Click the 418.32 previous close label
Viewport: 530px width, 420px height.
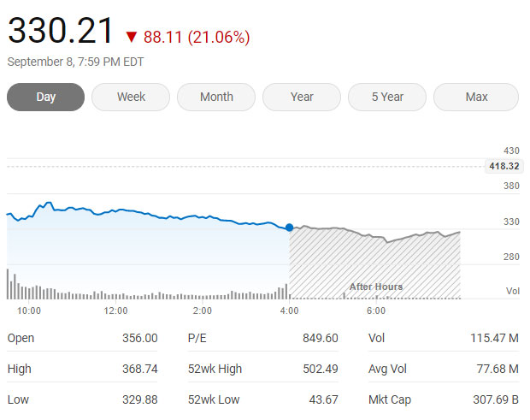tap(503, 166)
